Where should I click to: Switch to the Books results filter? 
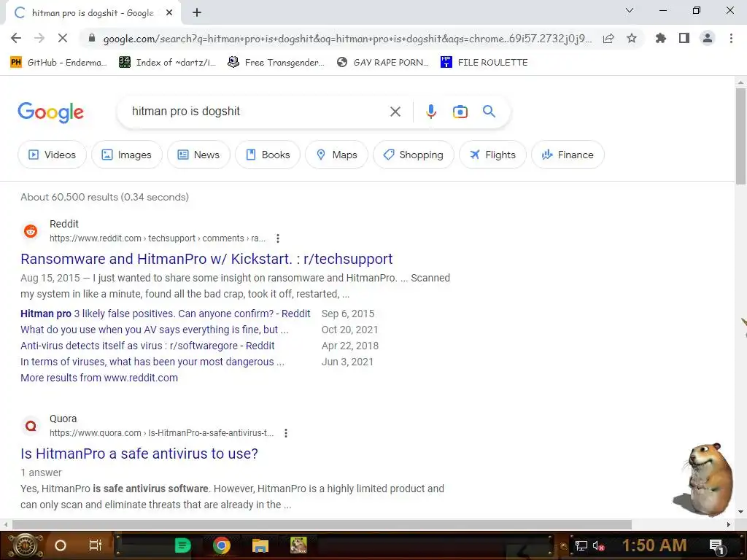268,155
